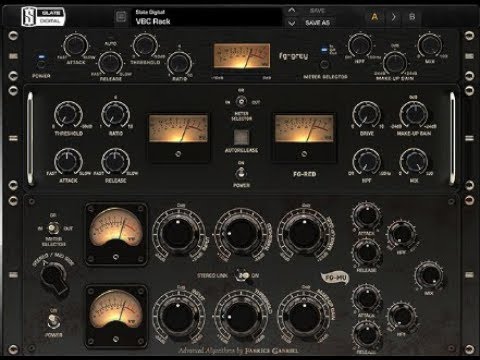Screen dimensions: 480x360
Task: Select the A comparison setting
Action: (375, 17)
